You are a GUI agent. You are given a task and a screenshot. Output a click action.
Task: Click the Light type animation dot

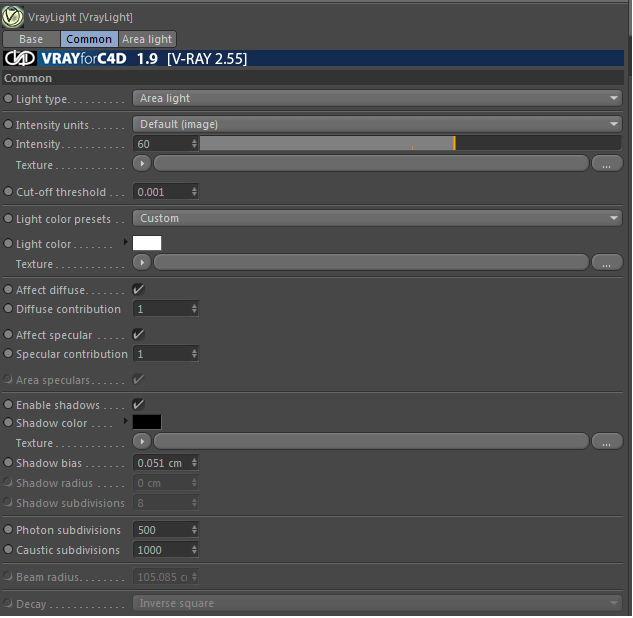click(x=8, y=98)
